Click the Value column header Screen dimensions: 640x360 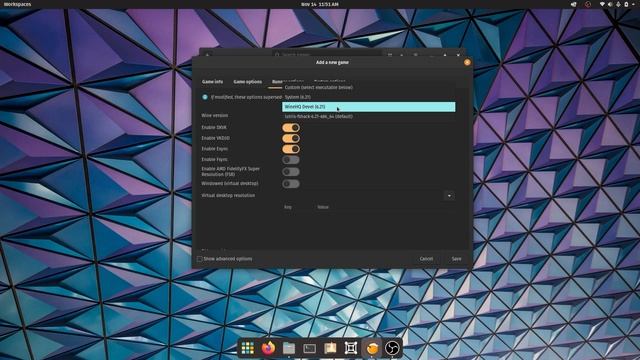pos(323,207)
